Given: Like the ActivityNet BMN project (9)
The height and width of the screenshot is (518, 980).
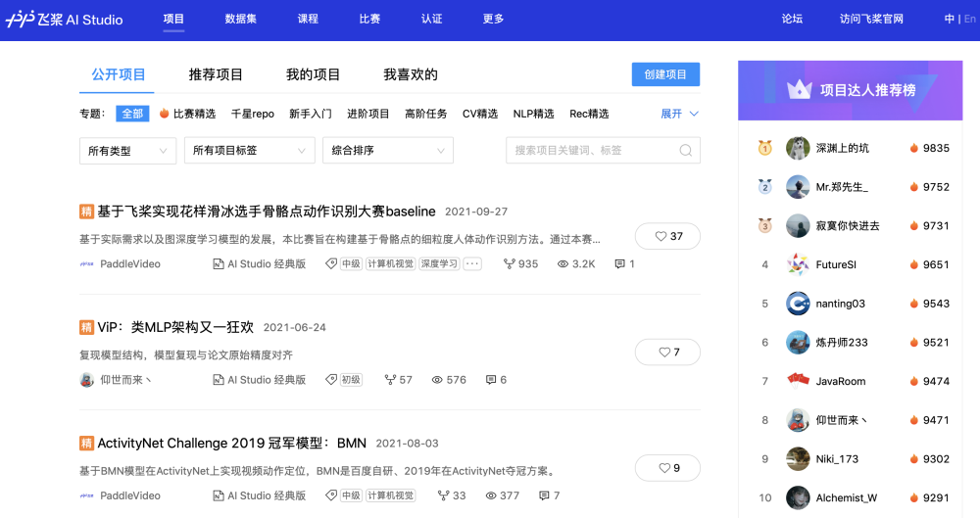Looking at the screenshot, I should (x=667, y=468).
